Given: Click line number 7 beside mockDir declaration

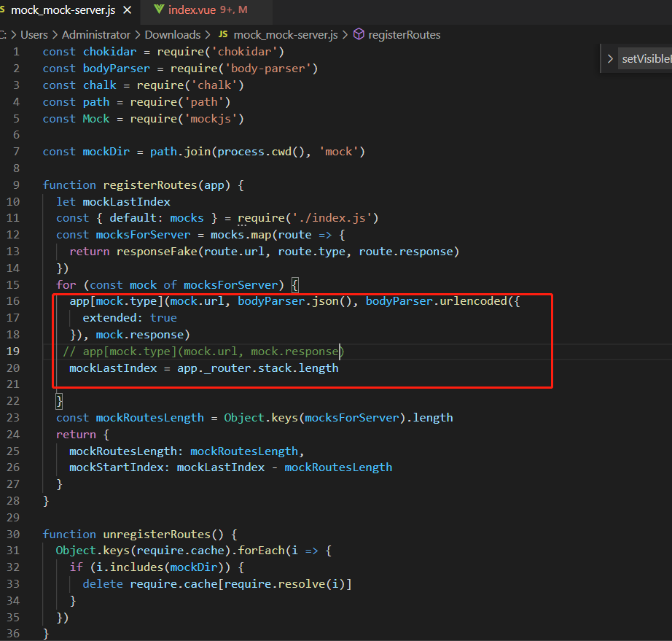Looking at the screenshot, I should click(16, 151).
